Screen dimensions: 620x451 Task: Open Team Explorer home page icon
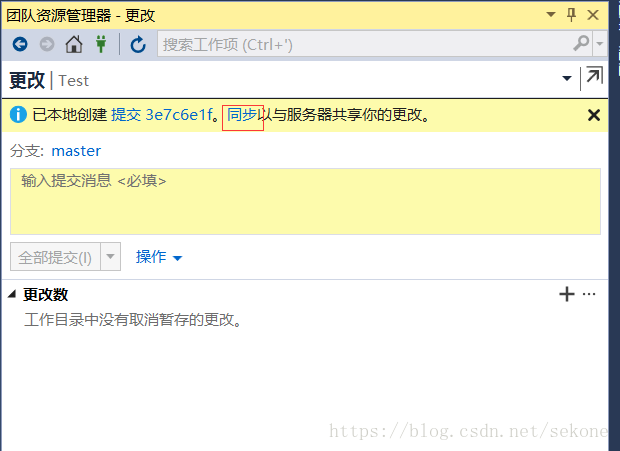tap(74, 44)
